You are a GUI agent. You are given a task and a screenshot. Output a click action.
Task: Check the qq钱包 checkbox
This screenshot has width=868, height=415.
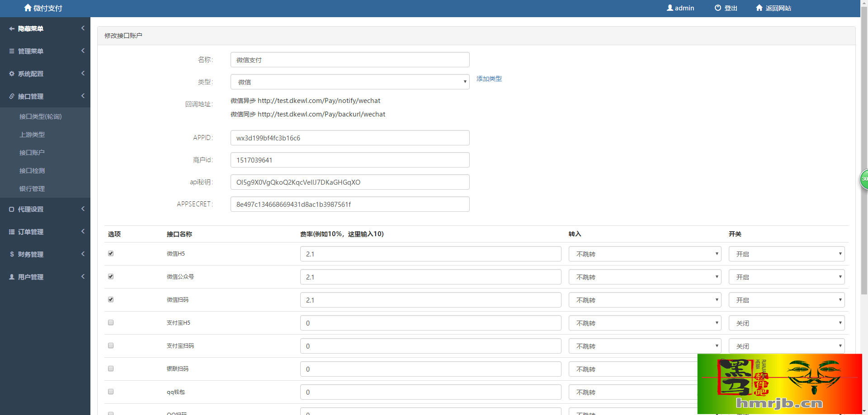111,392
